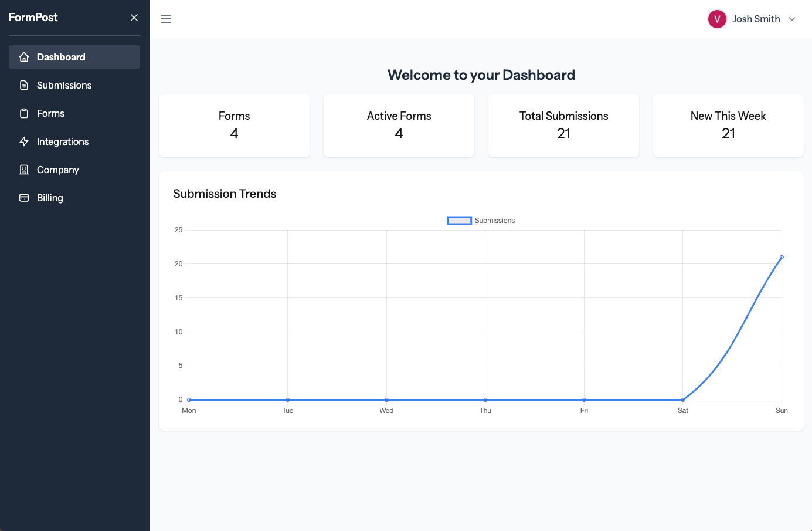Click the Integrations lightning bolt icon
812x531 pixels.
pos(23,141)
